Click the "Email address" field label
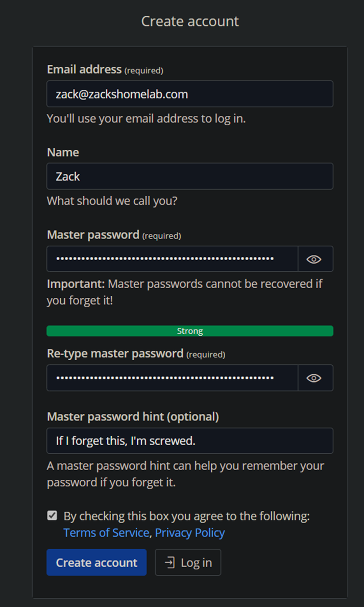The height and width of the screenshot is (607, 364). [84, 69]
